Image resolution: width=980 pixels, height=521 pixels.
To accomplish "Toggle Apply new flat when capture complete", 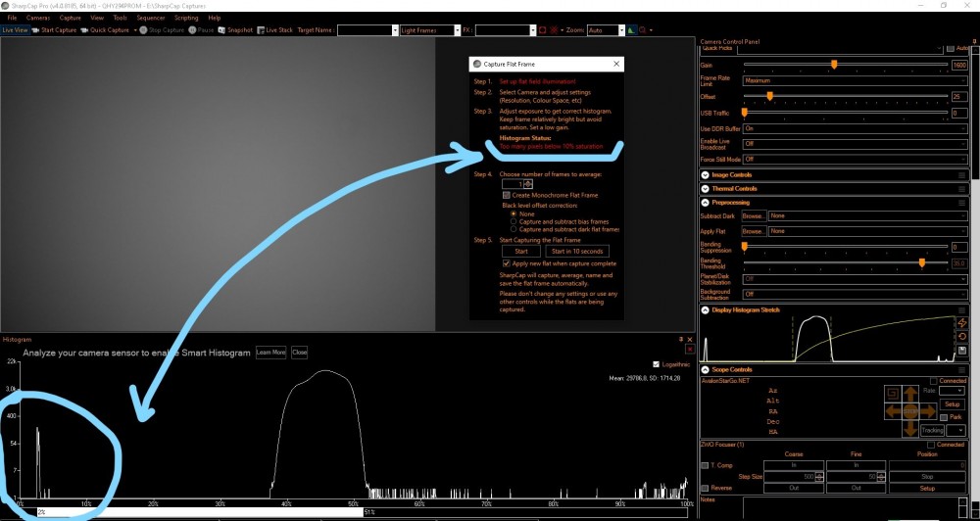I will tap(507, 263).
